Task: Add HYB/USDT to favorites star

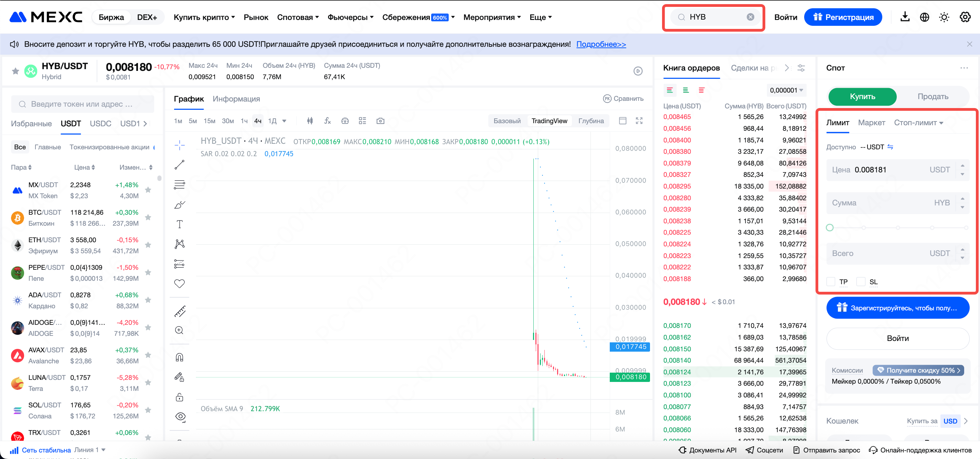Action: coord(15,71)
